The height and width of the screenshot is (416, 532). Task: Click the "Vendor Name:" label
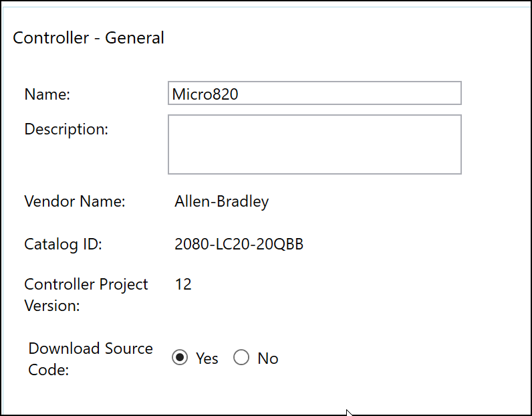click(75, 201)
